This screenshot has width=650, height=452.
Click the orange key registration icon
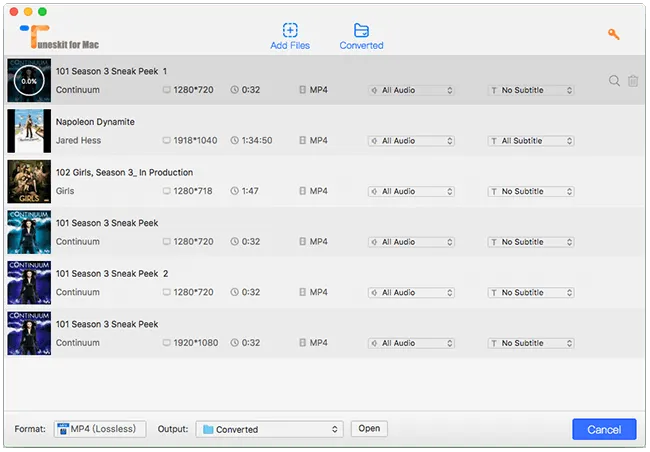coord(614,35)
